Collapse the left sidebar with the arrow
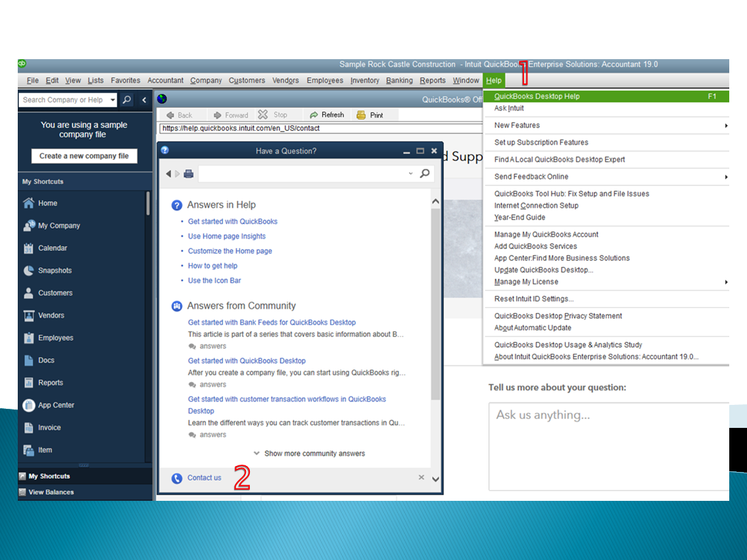747x560 pixels. [144, 100]
